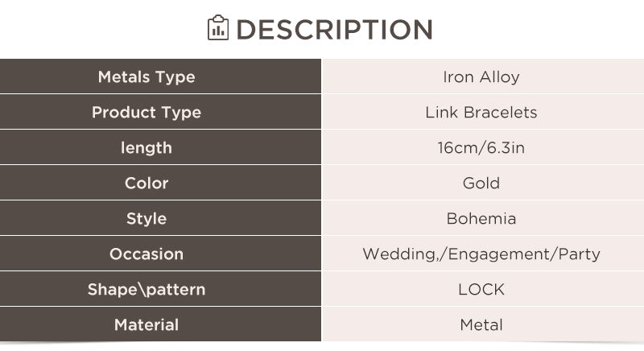Click the clipboard chart icon beside DESCRIPTION
The width and height of the screenshot is (644, 351).
coord(218,28)
